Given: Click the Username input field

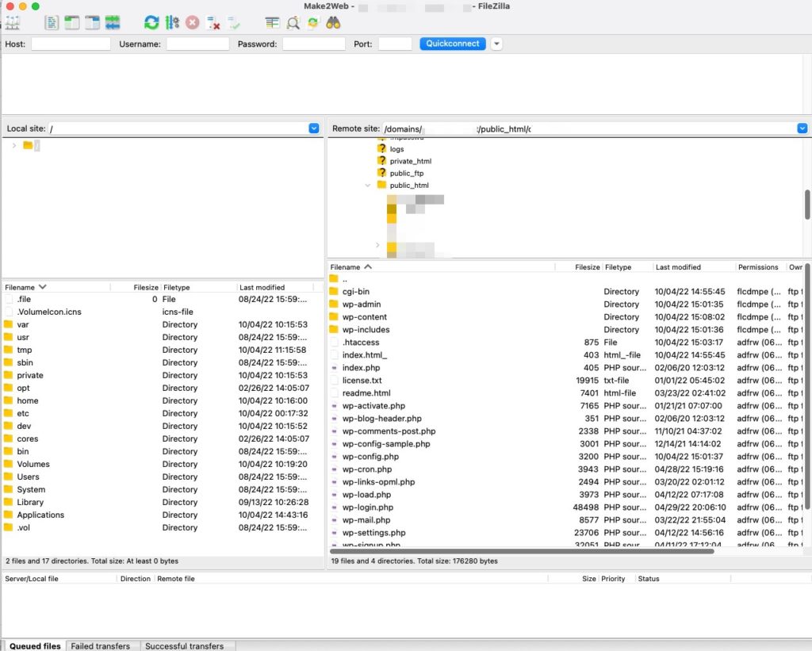Looking at the screenshot, I should click(197, 44).
